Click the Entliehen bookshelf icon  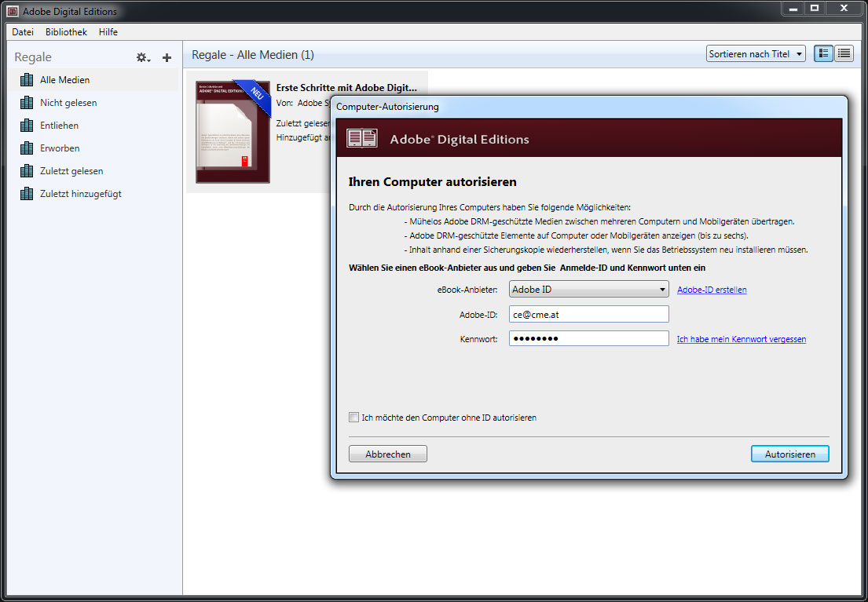[27, 126]
